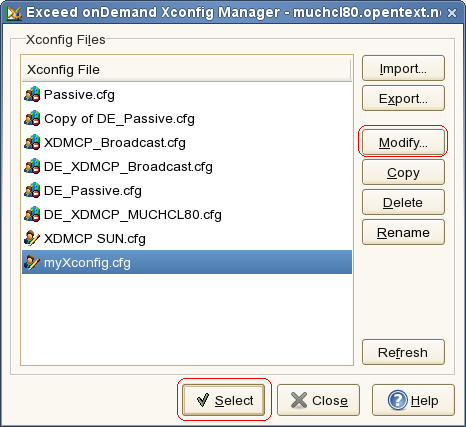Click the Close button with X icon
Image resolution: width=466 pixels, height=427 pixels.
[x=318, y=400]
